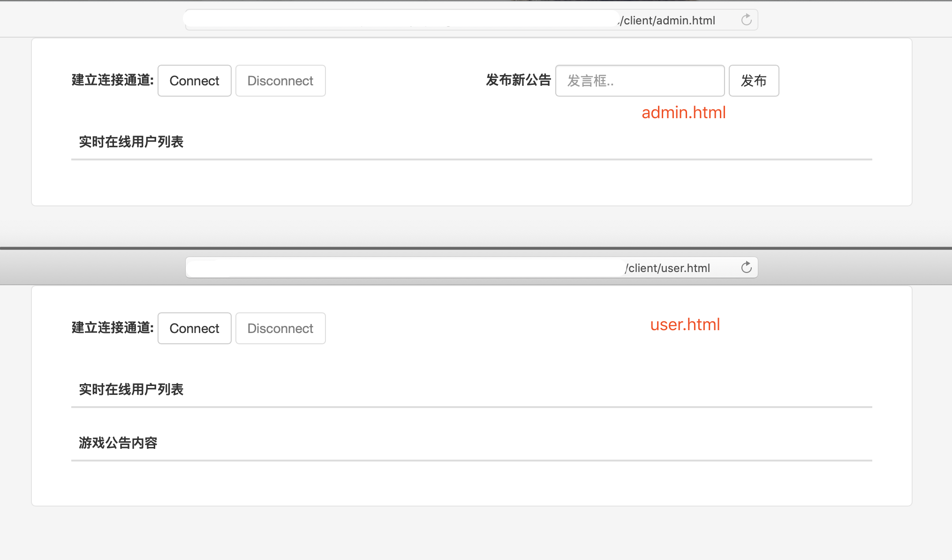
Task: Click 建立连接通道 label in admin panel
Action: (113, 80)
